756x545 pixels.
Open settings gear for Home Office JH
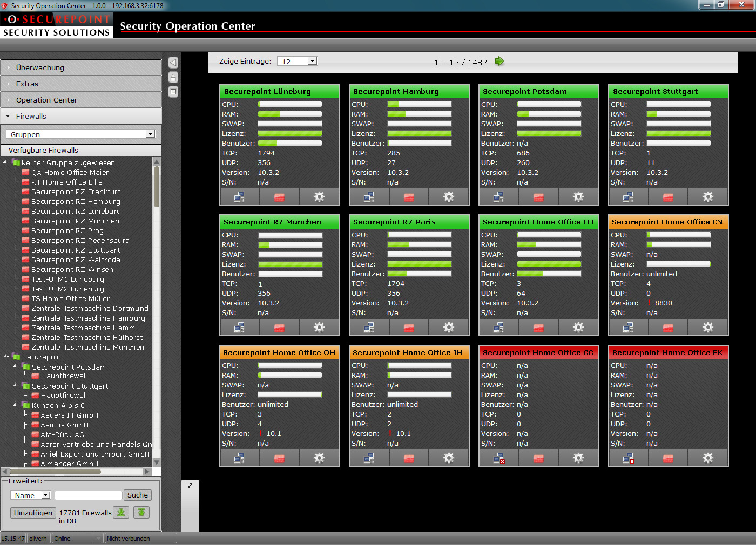click(x=449, y=458)
